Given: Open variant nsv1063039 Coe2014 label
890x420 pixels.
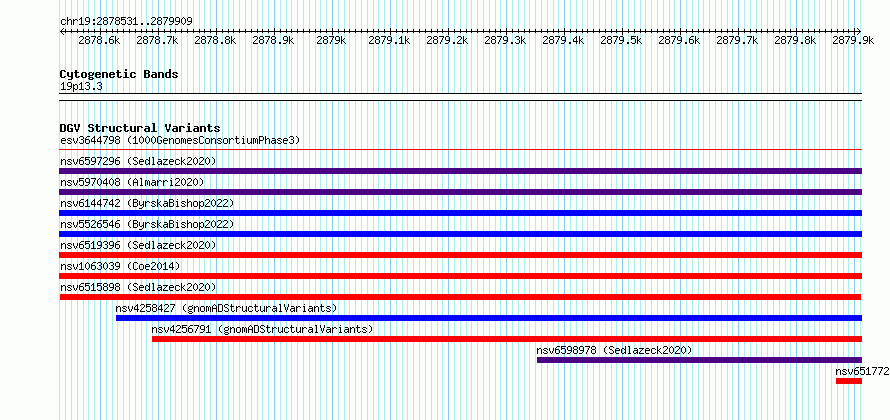Looking at the screenshot, I should point(120,266).
